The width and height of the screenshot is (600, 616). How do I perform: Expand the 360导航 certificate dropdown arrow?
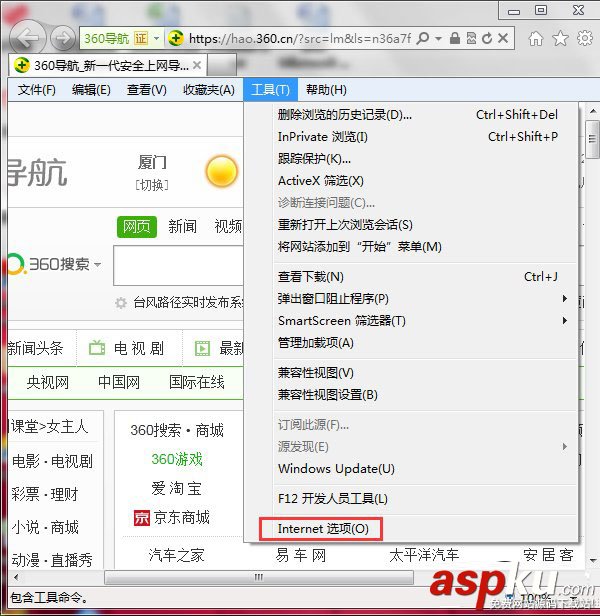(156, 38)
